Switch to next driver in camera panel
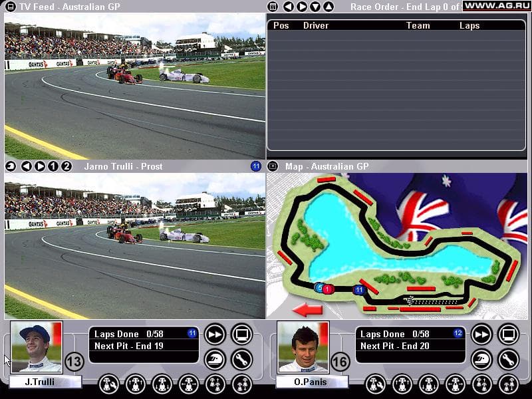This screenshot has width=532, height=399. (40, 166)
